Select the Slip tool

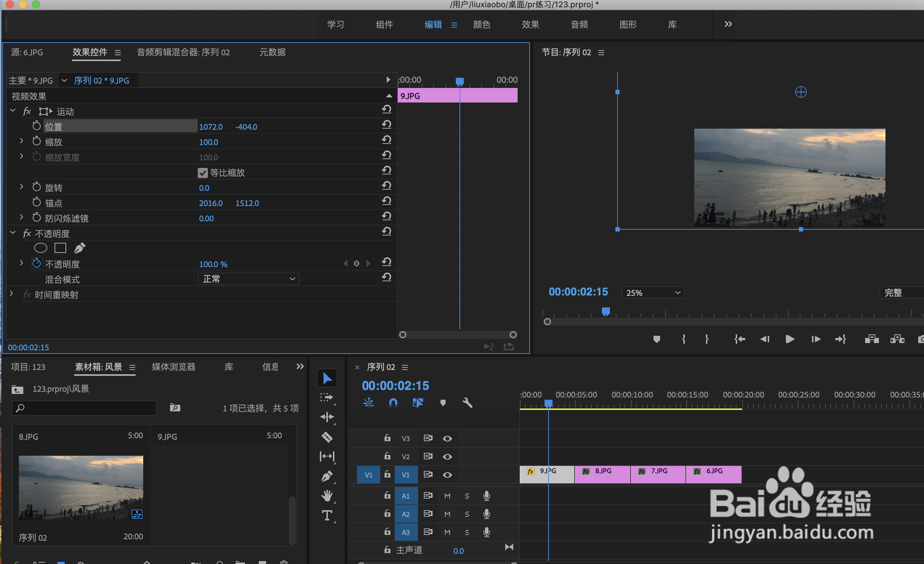point(327,456)
